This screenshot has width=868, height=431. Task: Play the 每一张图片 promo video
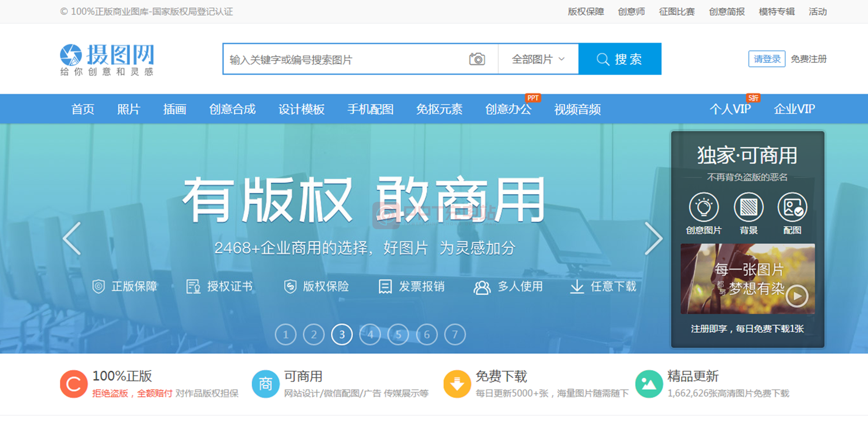click(797, 296)
